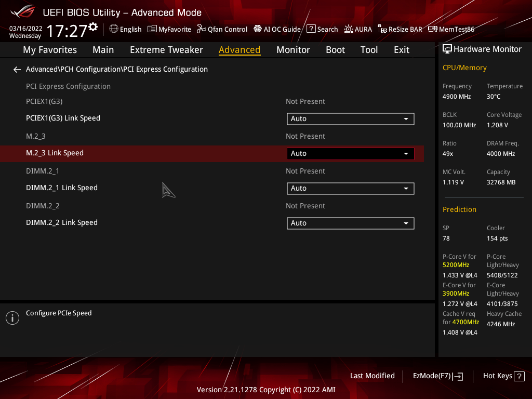532x399 pixels.
Task: Select DIMM.2_1 Link Speed label
Action: coord(62,188)
